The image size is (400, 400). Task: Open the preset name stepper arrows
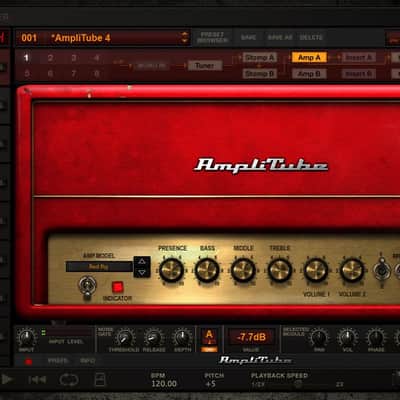click(184, 37)
